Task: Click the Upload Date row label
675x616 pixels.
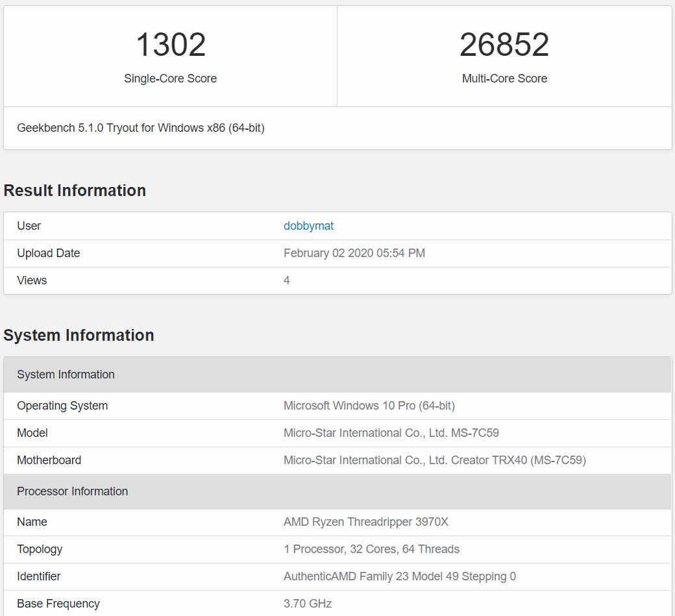Action: pyautogui.click(x=49, y=253)
